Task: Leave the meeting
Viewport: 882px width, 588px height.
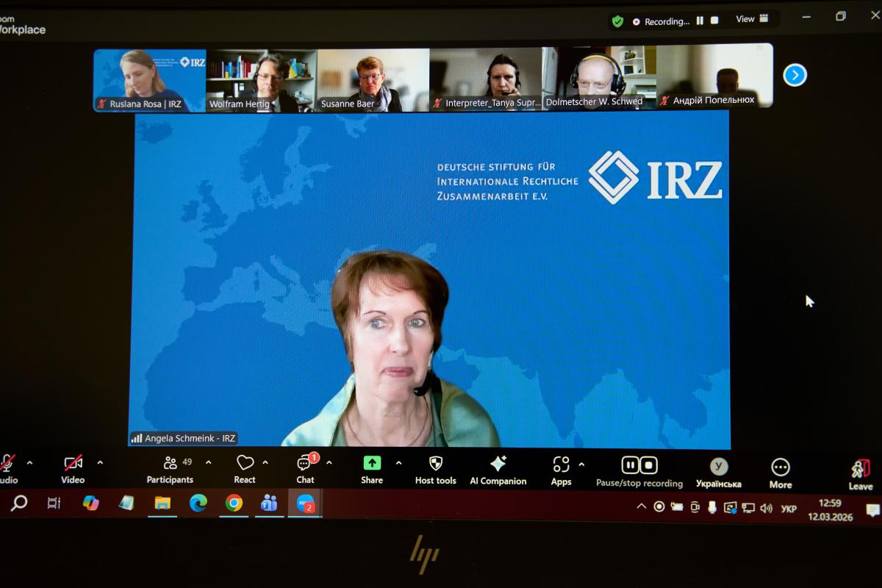Action: pos(860,473)
